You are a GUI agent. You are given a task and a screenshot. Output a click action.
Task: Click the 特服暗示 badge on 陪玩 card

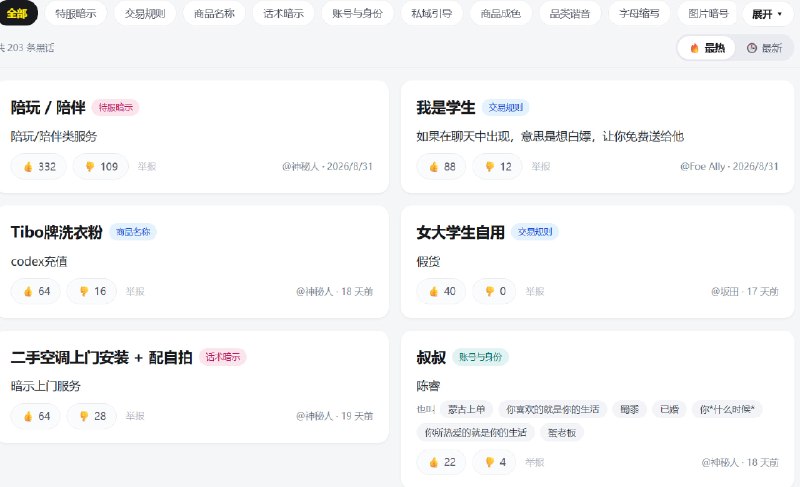(x=115, y=107)
